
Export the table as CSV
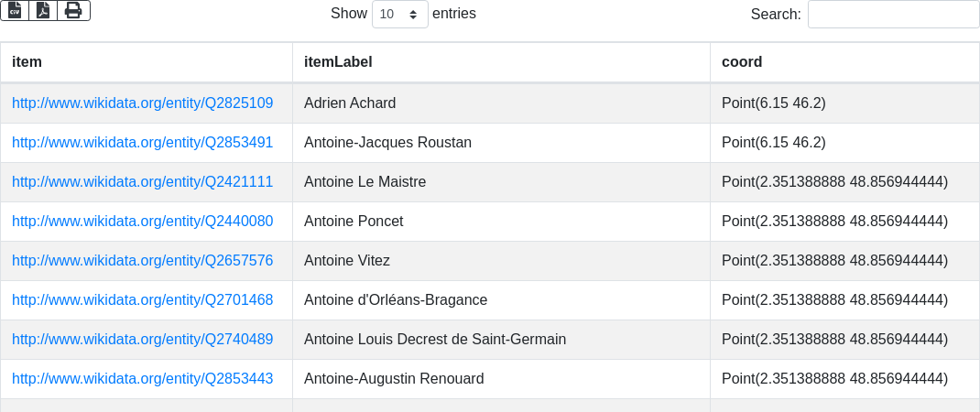point(15,10)
